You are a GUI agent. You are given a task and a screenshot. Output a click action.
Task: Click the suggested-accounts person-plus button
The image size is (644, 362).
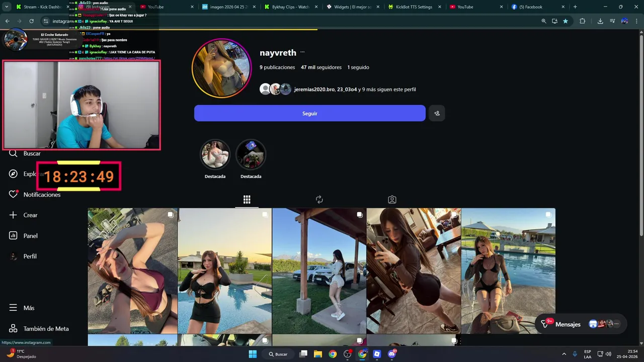coord(437,113)
